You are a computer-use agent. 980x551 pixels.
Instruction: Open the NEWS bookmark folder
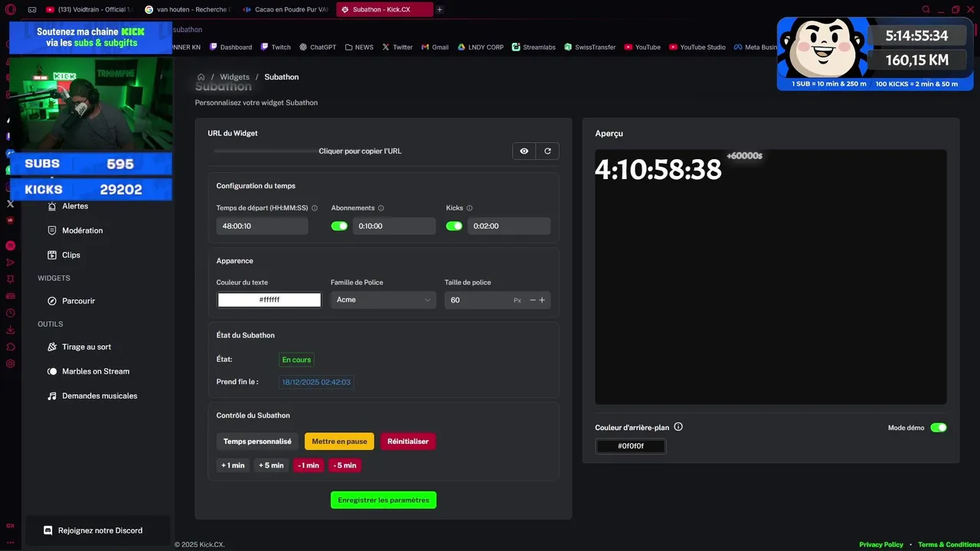(x=359, y=47)
